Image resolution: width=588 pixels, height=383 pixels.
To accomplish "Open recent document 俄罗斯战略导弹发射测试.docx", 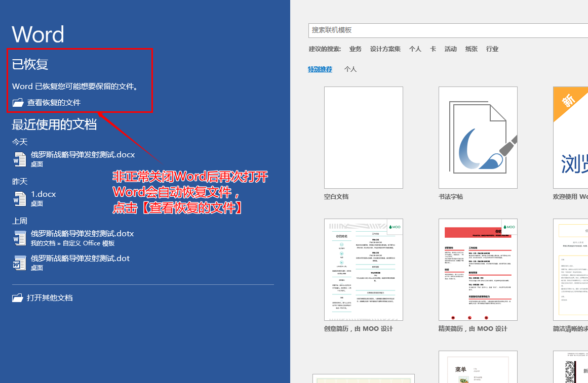I will click(x=83, y=154).
